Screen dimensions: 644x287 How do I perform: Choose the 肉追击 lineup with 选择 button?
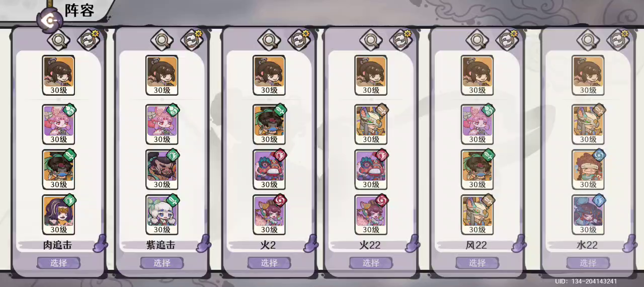click(x=58, y=263)
